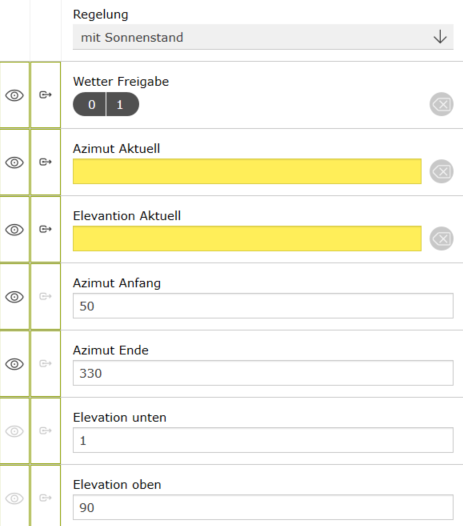The image size is (463, 526).
Task: Click the link icon beside Azimut Anfang
Action: click(45, 296)
